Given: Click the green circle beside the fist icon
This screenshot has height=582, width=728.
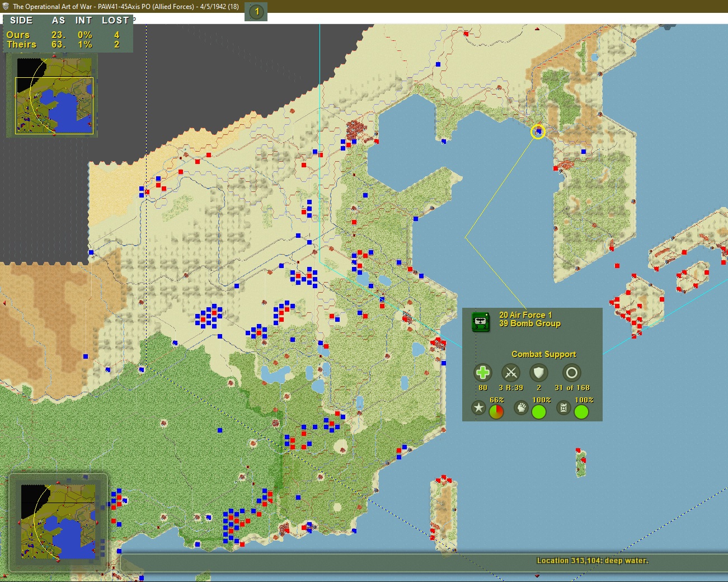Looking at the screenshot, I should (x=539, y=412).
